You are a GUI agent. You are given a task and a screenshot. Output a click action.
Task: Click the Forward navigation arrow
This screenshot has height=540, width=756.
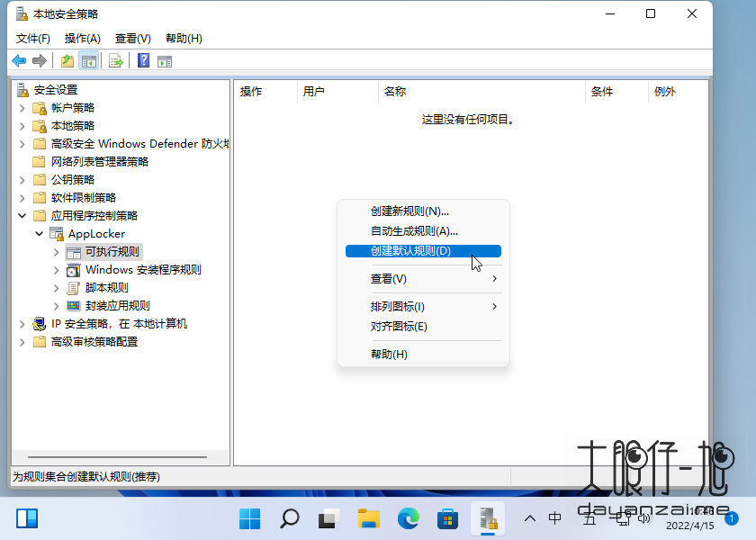(39, 60)
